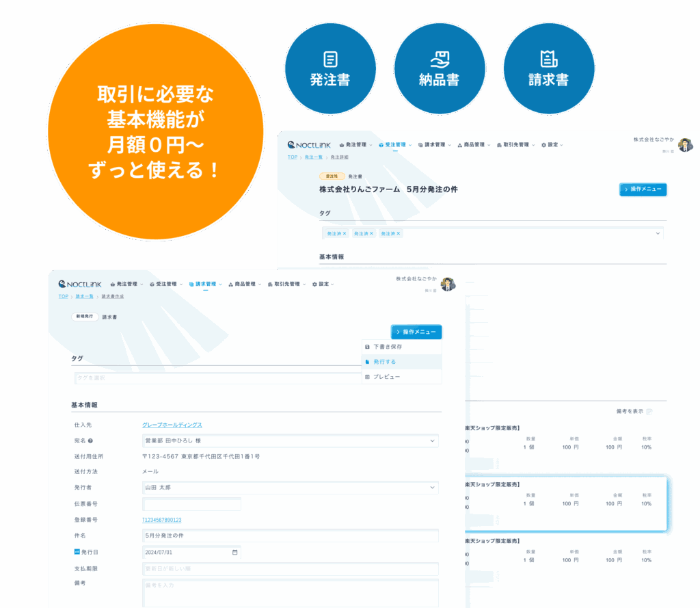This screenshot has width=700, height=608.
Task: Click the 操作メニュー button on order details
Action: click(x=643, y=189)
